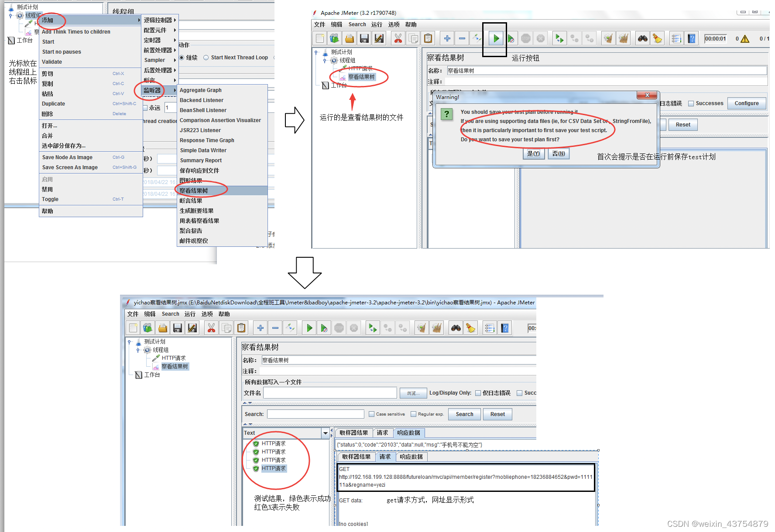Image resolution: width=775 pixels, height=532 pixels.
Task: Expand the 前置处理器 submenu arrow
Action: [175, 50]
